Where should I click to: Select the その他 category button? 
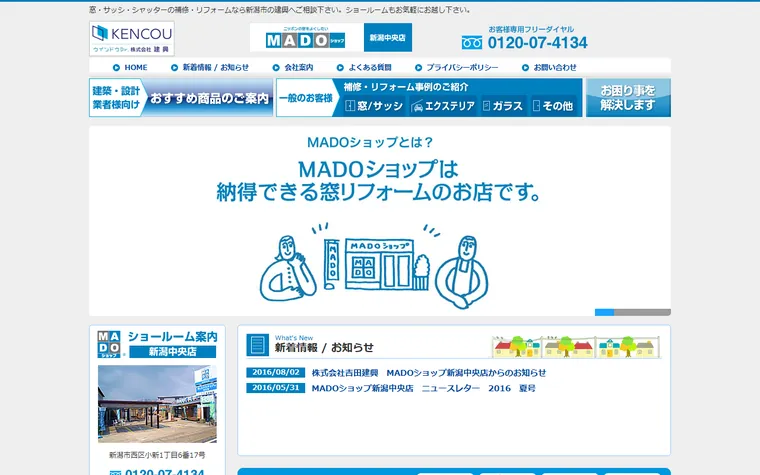tap(553, 106)
